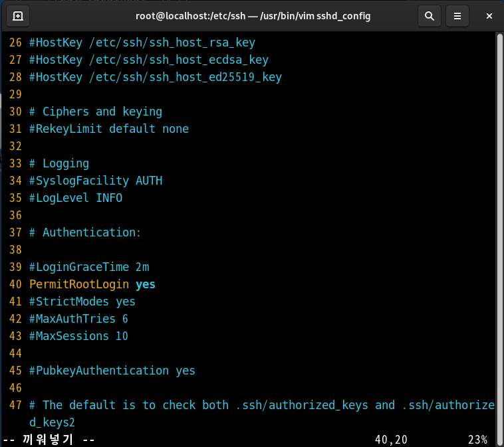Click the '#StrictModes yes' line

[82, 302]
